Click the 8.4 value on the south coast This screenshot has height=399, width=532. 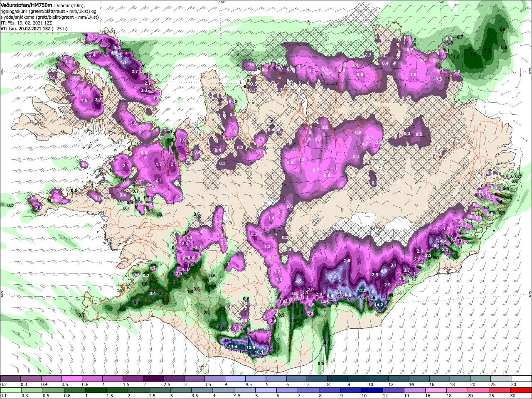(x=330, y=296)
